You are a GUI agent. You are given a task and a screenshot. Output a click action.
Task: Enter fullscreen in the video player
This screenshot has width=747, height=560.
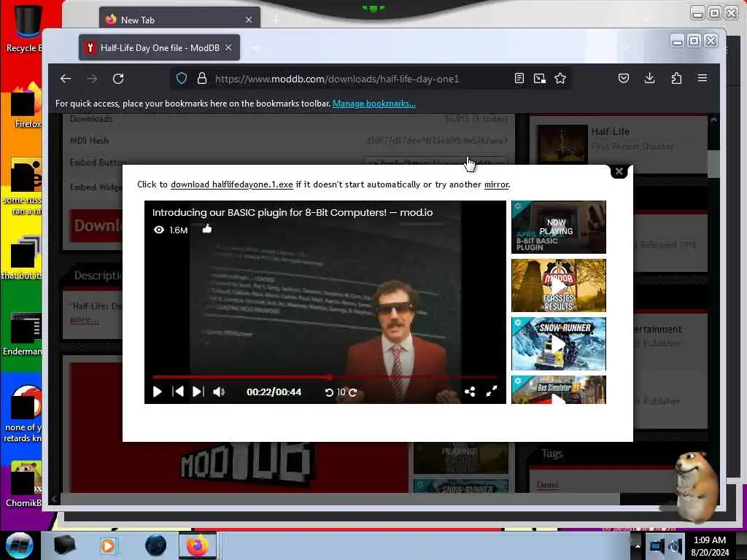492,391
